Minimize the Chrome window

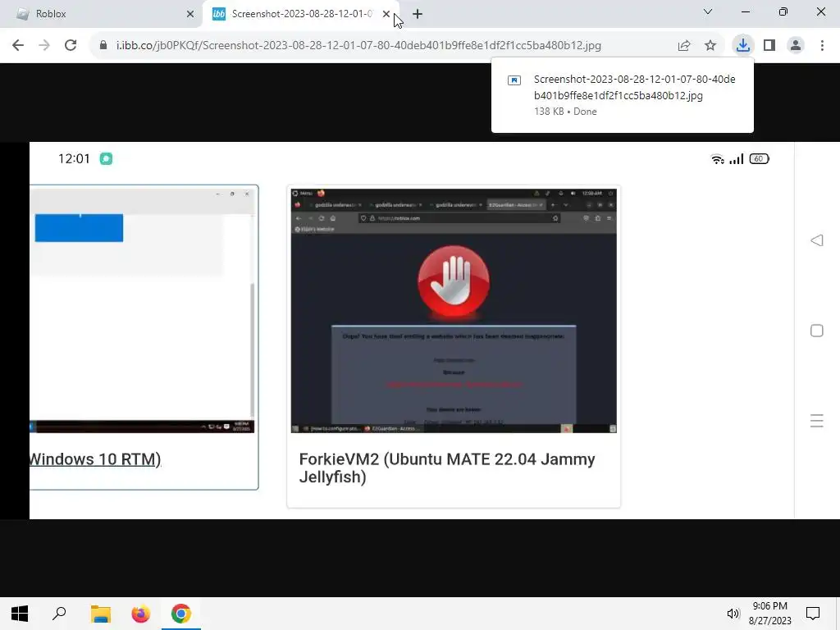pos(745,11)
